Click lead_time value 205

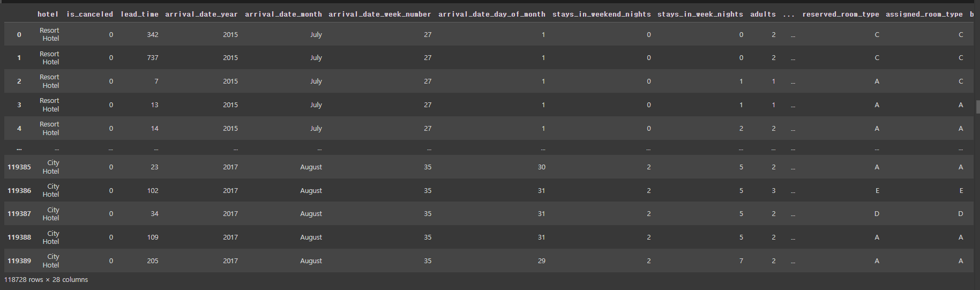click(153, 261)
